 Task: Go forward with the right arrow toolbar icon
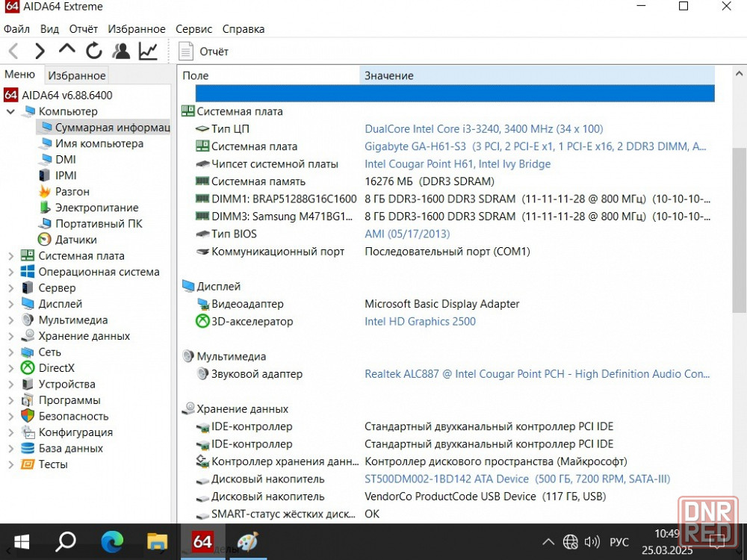tap(40, 51)
